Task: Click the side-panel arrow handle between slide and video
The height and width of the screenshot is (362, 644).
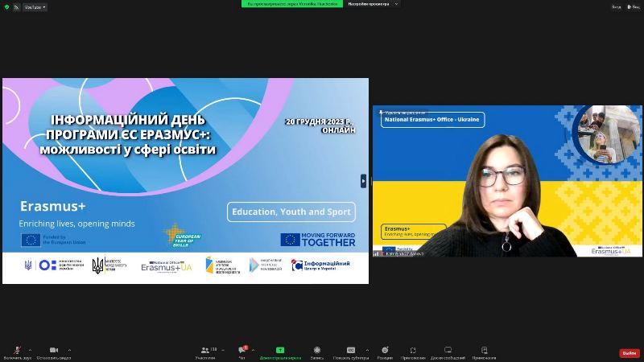Action: click(x=363, y=181)
